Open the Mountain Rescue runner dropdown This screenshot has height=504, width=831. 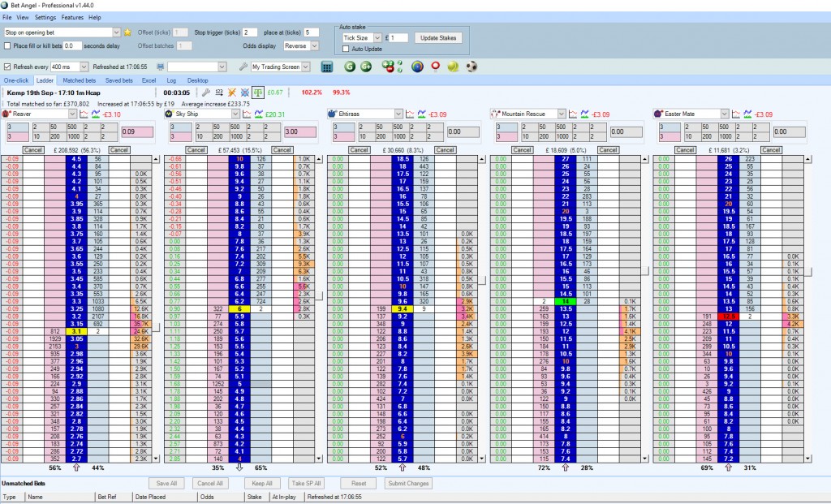562,114
